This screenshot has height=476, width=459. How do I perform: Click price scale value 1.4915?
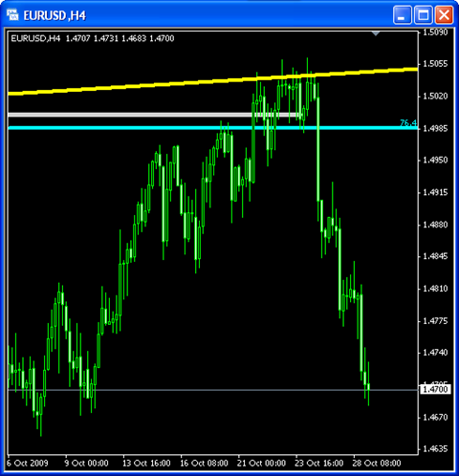(x=435, y=192)
